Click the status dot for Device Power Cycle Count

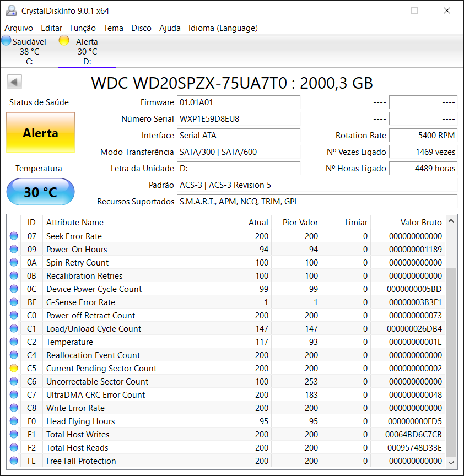[14, 289]
